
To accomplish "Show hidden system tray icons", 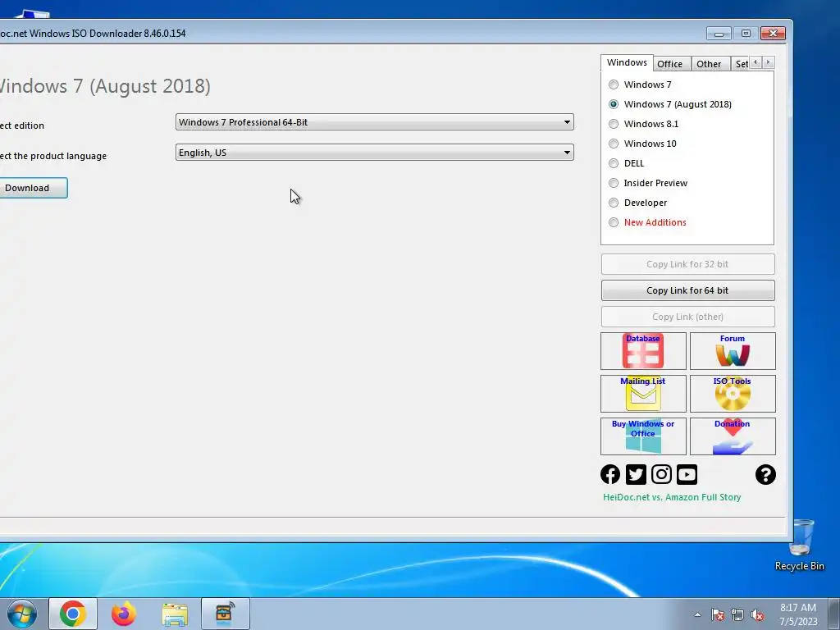I will [697, 614].
